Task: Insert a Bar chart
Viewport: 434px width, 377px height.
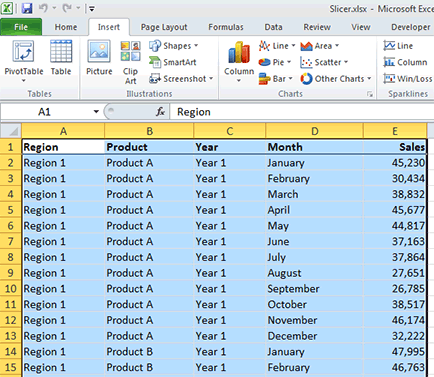Action: point(276,79)
